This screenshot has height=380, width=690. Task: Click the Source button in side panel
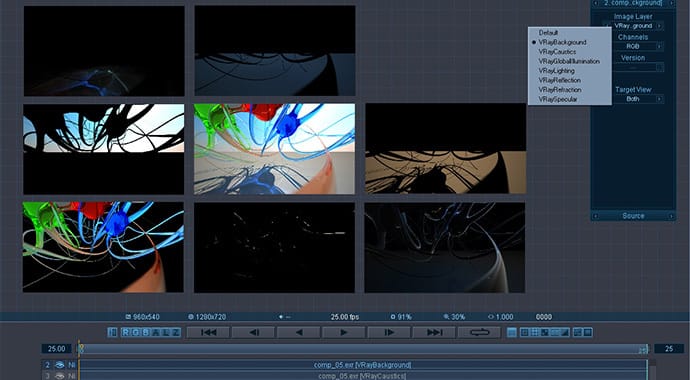[x=633, y=216]
